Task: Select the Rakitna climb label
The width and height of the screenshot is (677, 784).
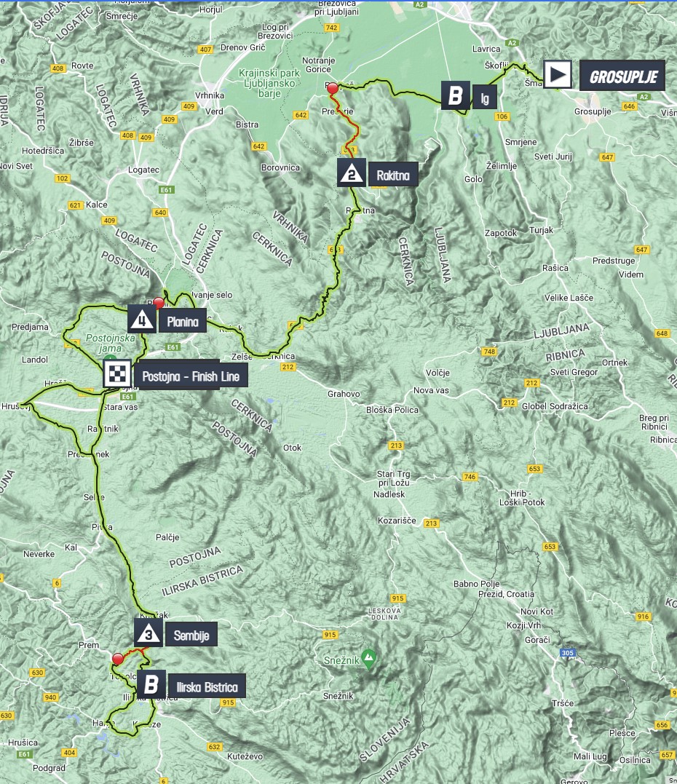Action: [x=393, y=175]
